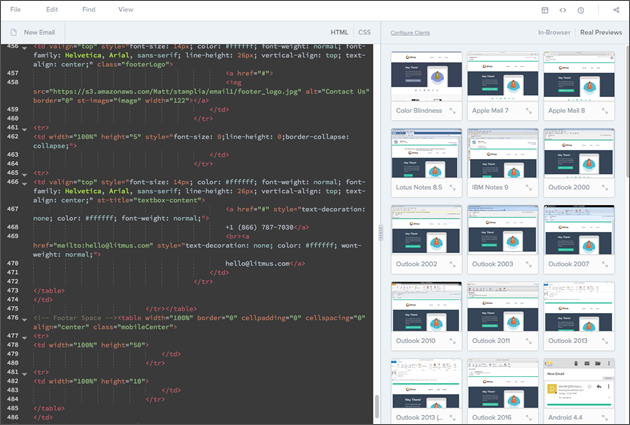Image resolution: width=630 pixels, height=425 pixels.
Task: Open the Apple Mail 7 thumbnail
Action: pyautogui.click(x=503, y=76)
